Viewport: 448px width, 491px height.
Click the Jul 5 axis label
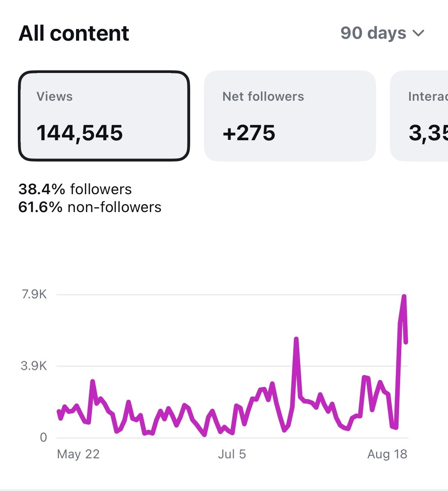(x=232, y=454)
